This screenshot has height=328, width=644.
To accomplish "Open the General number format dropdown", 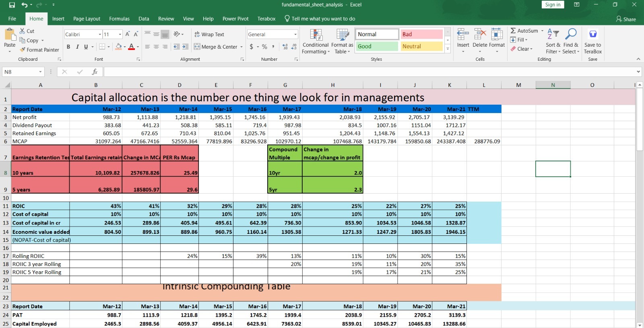I will [295, 35].
